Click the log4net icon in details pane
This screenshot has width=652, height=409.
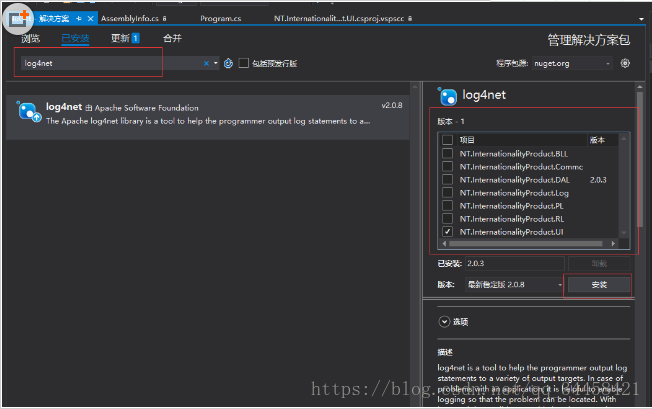click(448, 96)
